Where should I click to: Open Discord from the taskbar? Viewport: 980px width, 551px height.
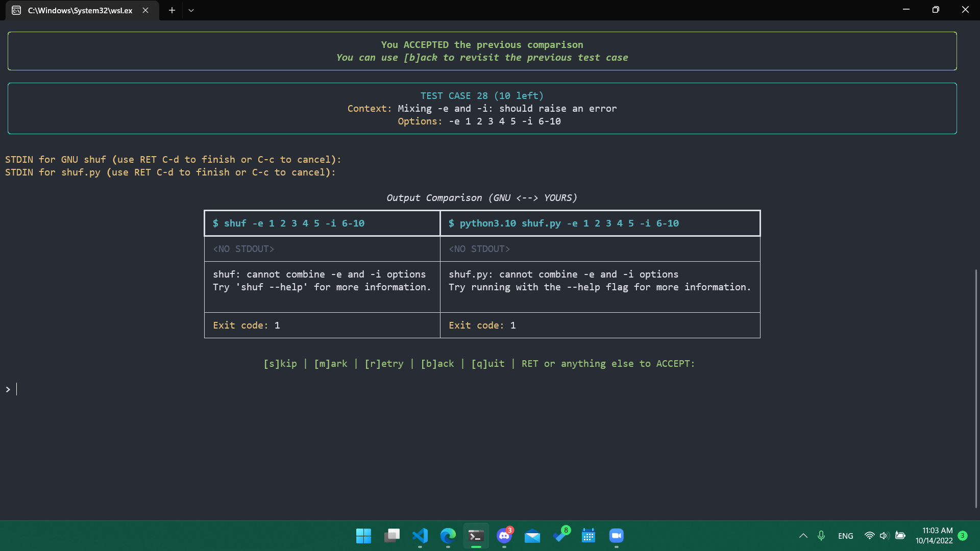coord(504,536)
